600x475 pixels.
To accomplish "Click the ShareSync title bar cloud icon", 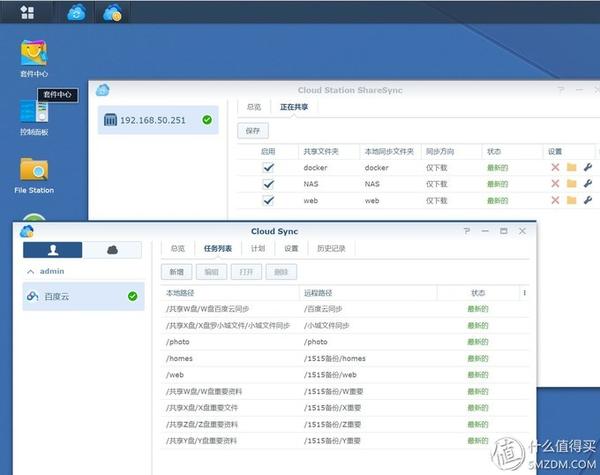I will pos(103,90).
